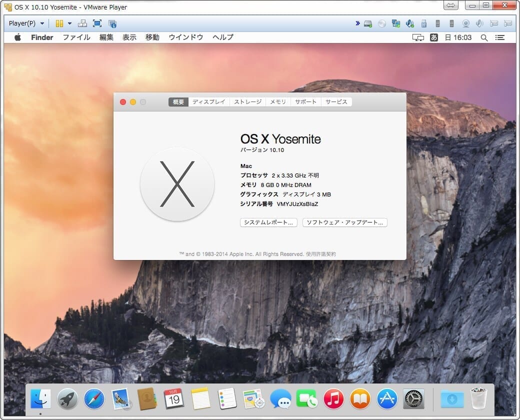Switch to the ストレージ tab
The image size is (520, 420).
click(247, 102)
